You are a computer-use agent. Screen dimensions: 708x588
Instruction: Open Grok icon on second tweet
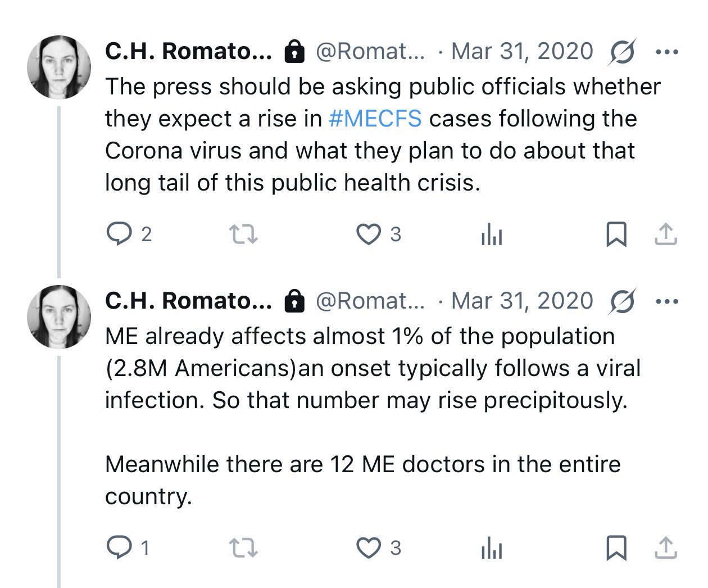pos(623,301)
